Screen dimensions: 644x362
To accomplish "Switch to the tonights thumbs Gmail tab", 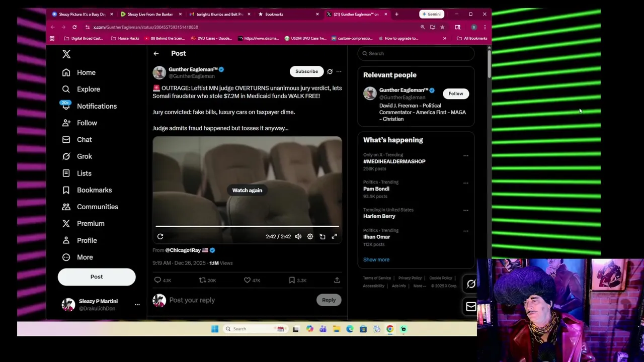I will point(219,14).
